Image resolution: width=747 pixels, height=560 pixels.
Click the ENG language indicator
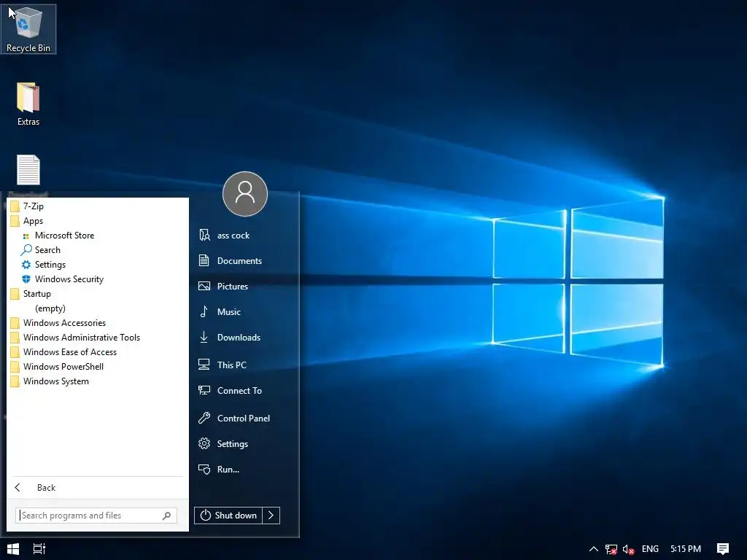(650, 549)
